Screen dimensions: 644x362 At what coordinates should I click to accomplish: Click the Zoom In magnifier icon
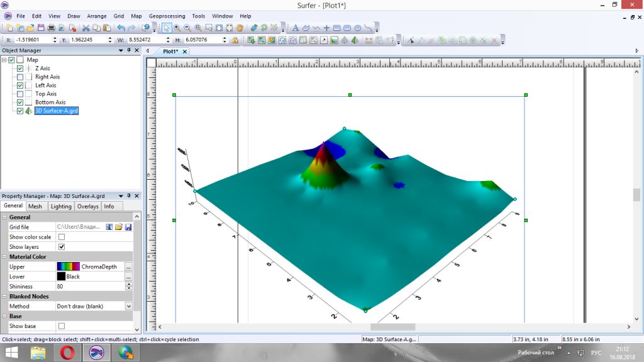pyautogui.click(x=177, y=28)
